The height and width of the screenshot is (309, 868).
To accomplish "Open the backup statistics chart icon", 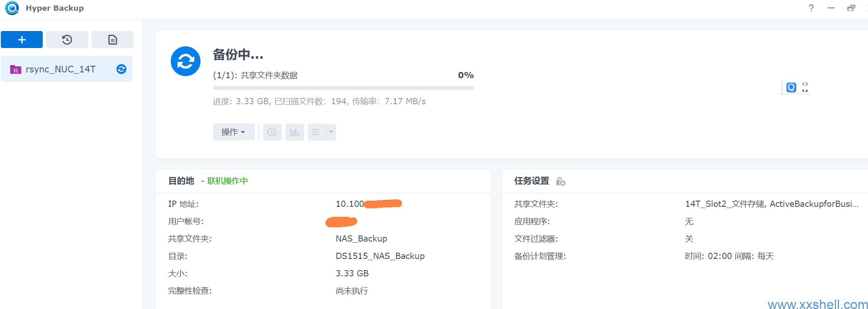I will point(295,132).
